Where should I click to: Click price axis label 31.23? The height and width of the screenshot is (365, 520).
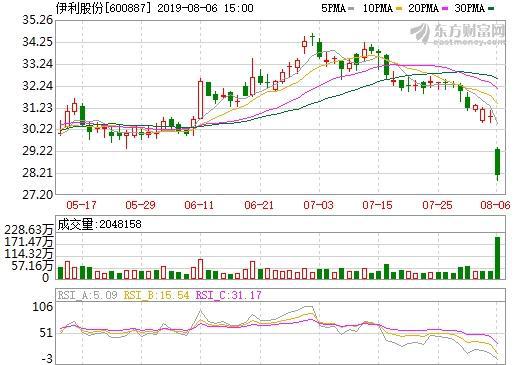(x=38, y=108)
